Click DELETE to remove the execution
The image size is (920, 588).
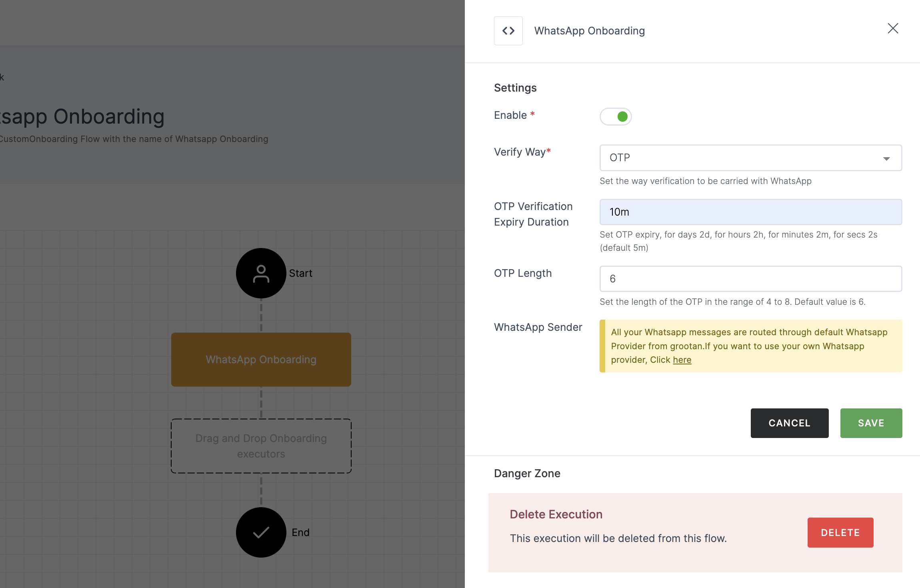tap(840, 532)
